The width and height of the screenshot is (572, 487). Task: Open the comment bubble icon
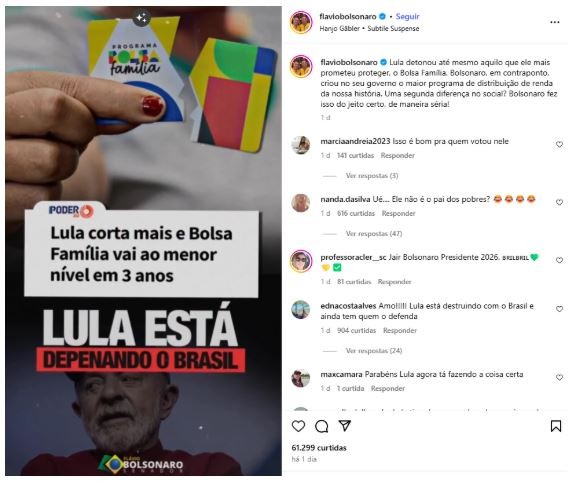tap(321, 426)
